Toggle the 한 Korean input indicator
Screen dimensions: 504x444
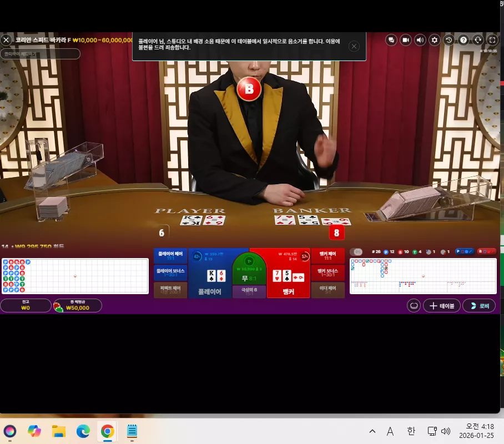tap(411, 431)
